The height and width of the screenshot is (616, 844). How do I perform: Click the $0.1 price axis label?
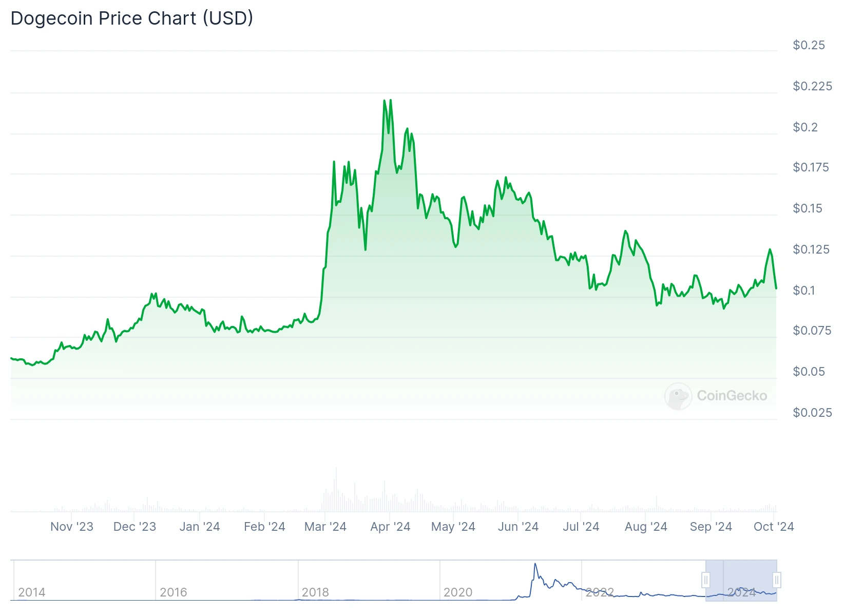[804, 291]
